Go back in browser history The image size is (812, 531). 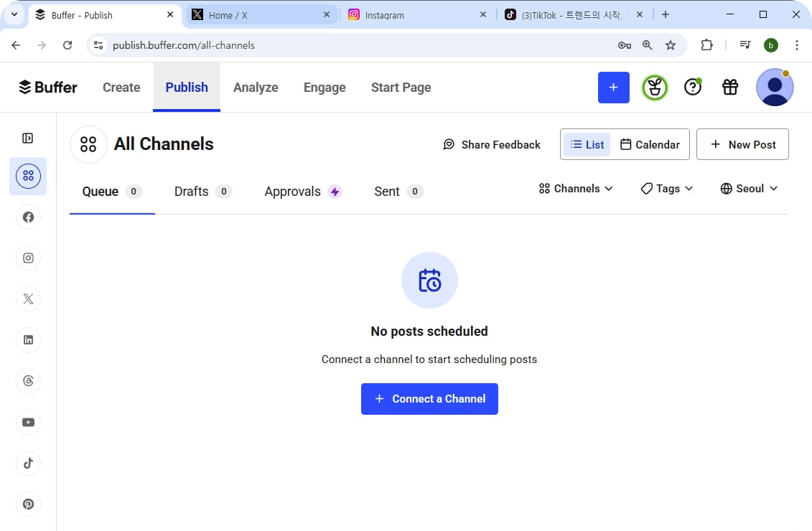(16, 45)
